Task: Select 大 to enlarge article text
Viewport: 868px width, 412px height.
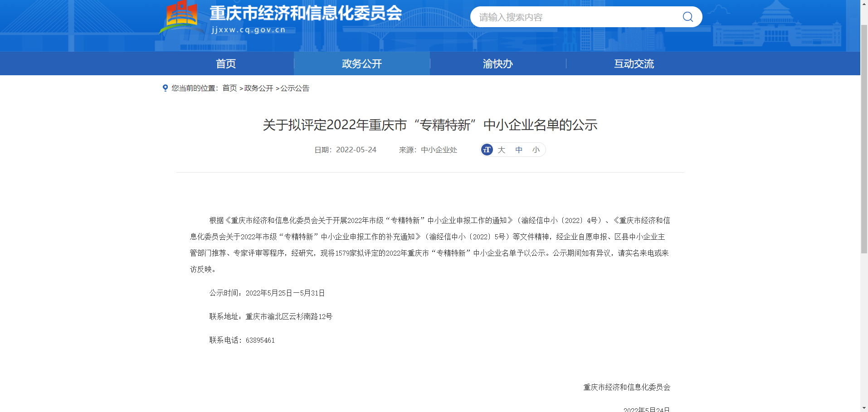Action: coord(501,150)
